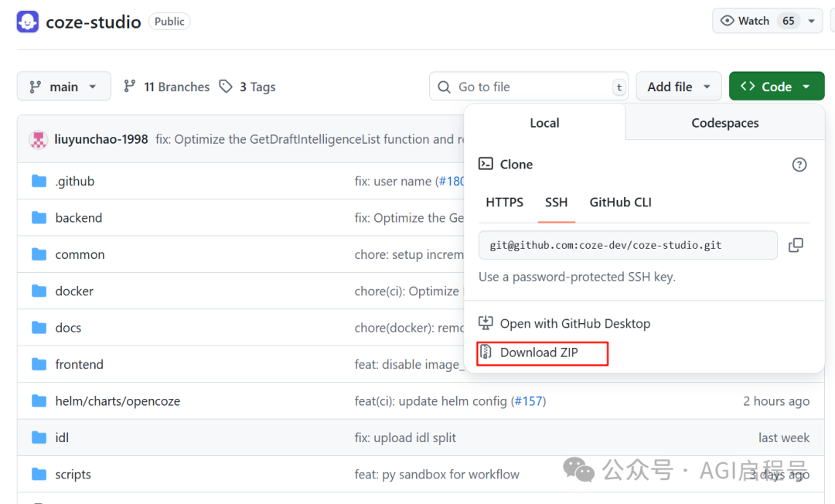
Task: Switch to the Codespaces tab
Action: (x=724, y=123)
